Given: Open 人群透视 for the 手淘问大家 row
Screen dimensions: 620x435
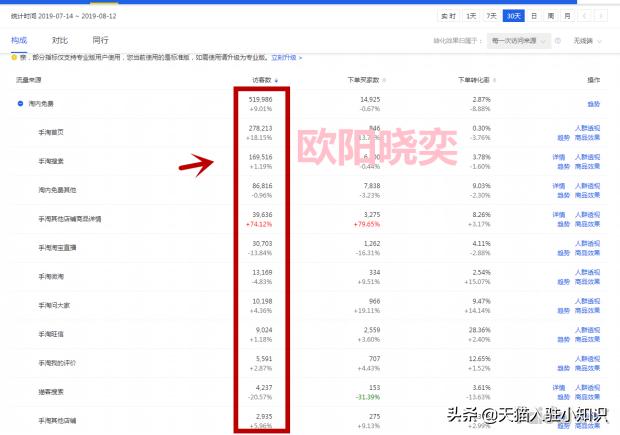Looking at the screenshot, I should pyautogui.click(x=587, y=301).
